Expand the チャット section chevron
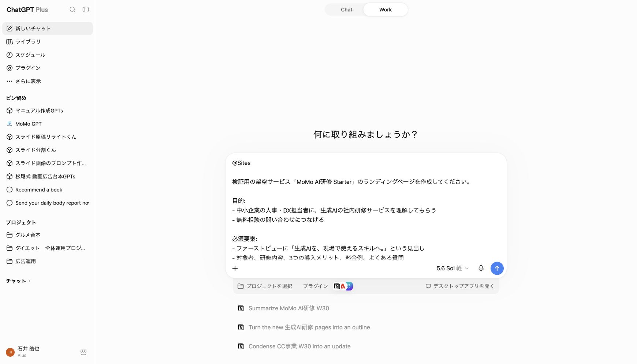This screenshot has height=364, width=637. (x=29, y=281)
